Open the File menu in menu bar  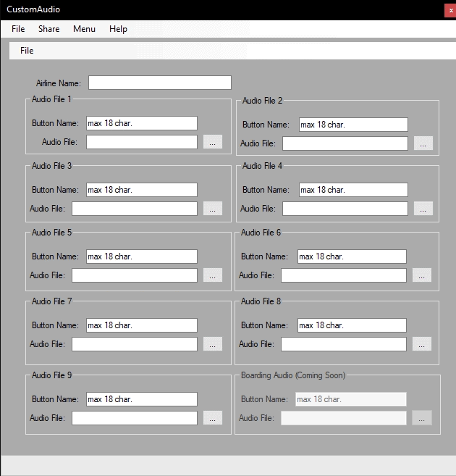tap(18, 29)
